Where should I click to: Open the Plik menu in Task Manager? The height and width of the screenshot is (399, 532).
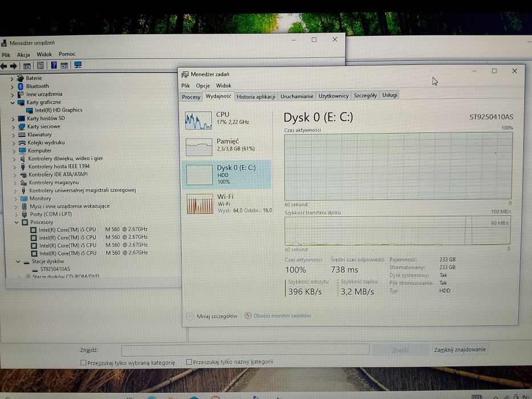click(185, 85)
